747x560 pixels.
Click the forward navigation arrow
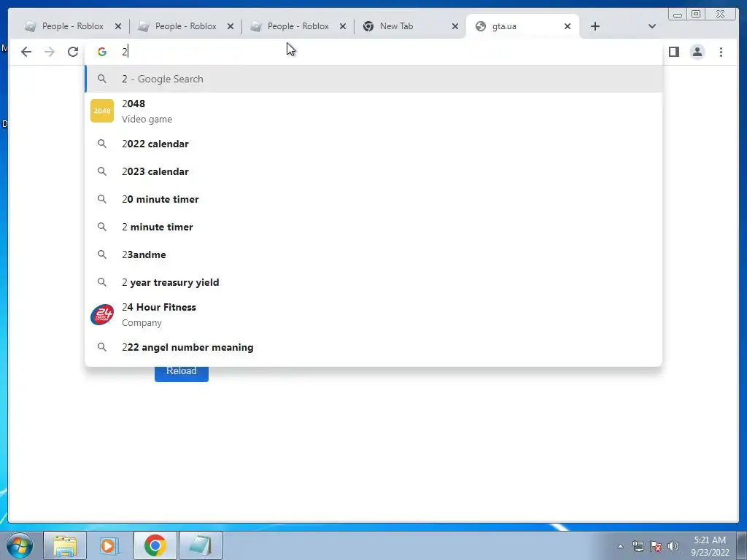(x=50, y=52)
